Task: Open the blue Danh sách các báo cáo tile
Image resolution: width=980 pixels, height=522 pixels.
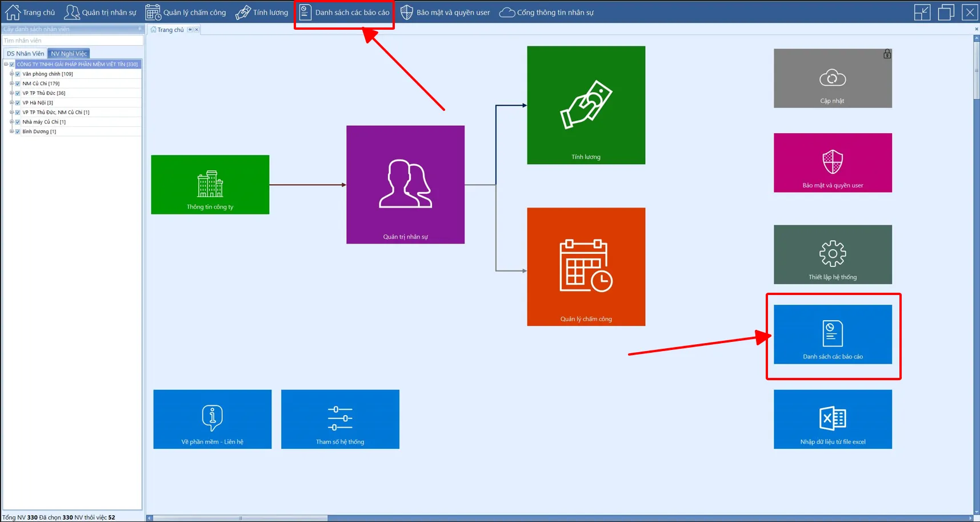Action: point(833,334)
